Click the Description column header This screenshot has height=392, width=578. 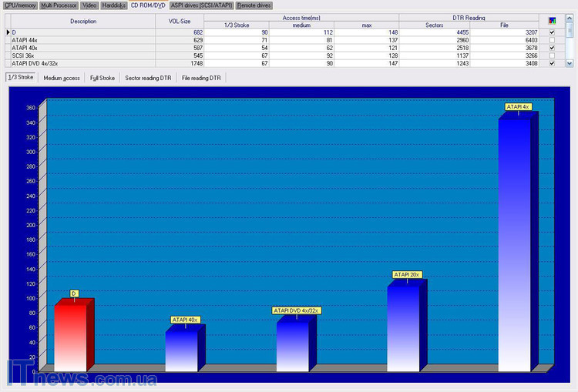pos(82,21)
